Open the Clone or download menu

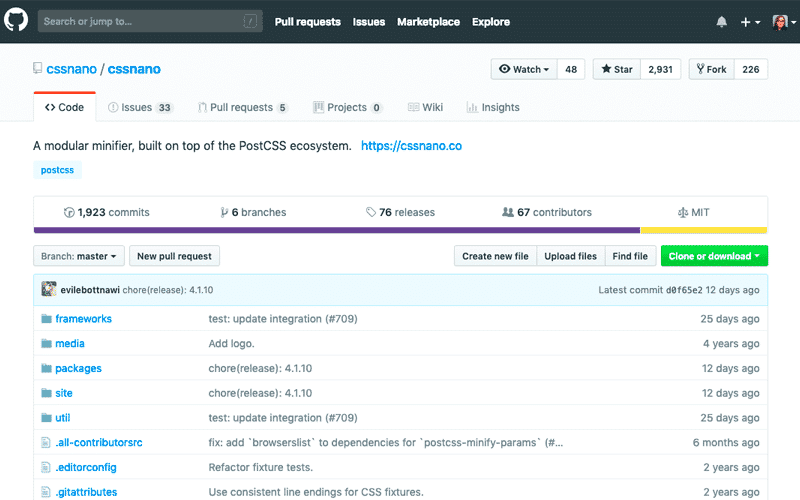[x=714, y=256]
